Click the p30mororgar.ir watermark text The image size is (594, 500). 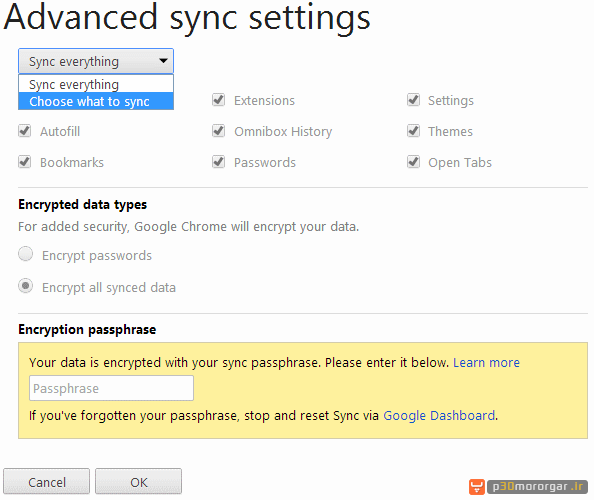537,487
